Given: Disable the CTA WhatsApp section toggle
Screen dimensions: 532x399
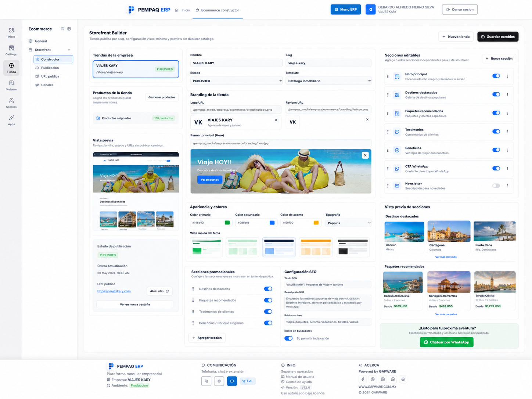Looking at the screenshot, I should click(x=496, y=168).
